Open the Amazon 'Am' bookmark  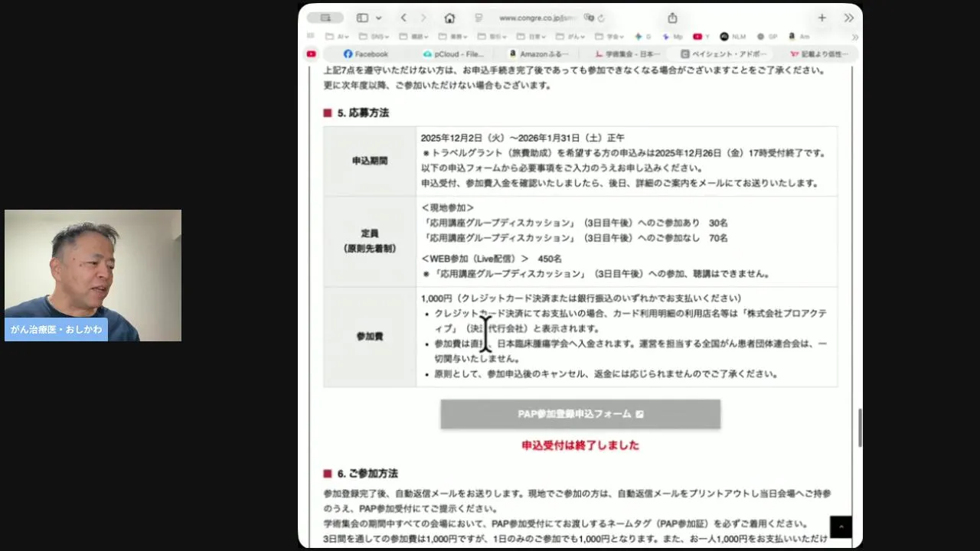coord(799,36)
